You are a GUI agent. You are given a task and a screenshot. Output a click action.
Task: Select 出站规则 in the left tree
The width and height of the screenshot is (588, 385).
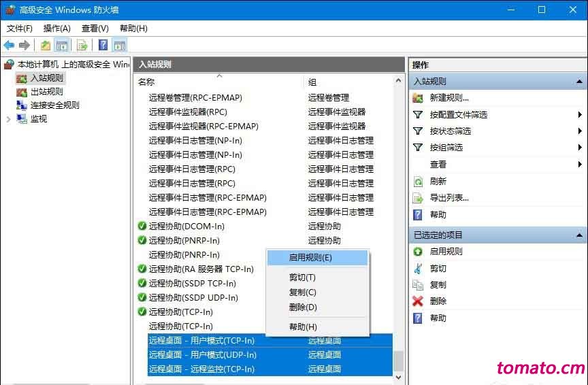coord(47,91)
